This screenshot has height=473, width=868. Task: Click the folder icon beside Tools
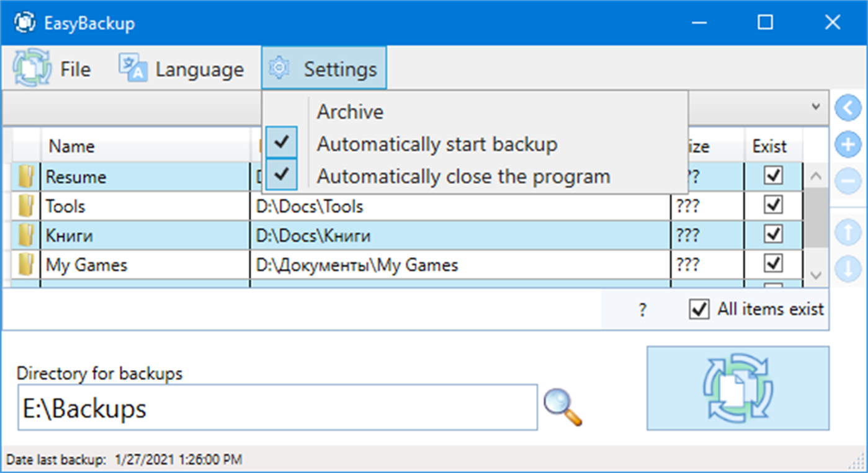point(26,206)
